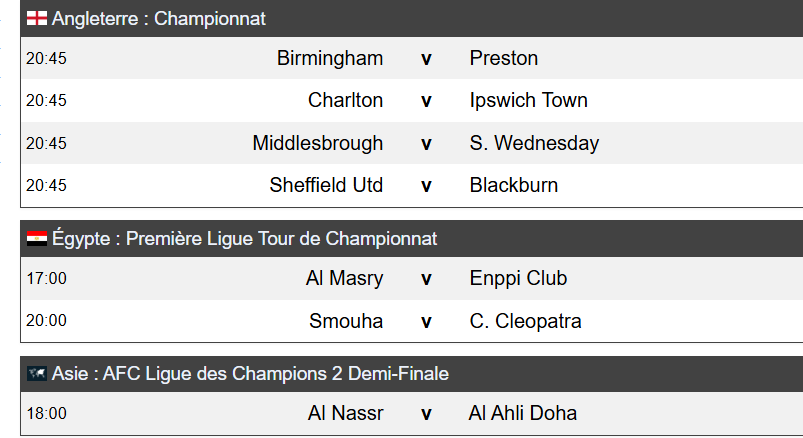Choose Al Ahli Doha in the semi-final row
803x438 pixels.
tap(522, 413)
